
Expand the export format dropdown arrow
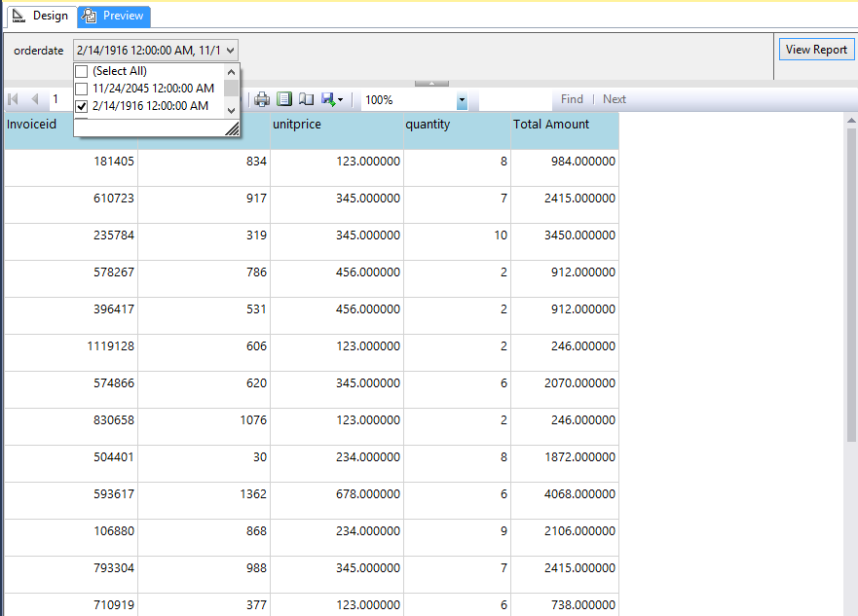(x=341, y=98)
